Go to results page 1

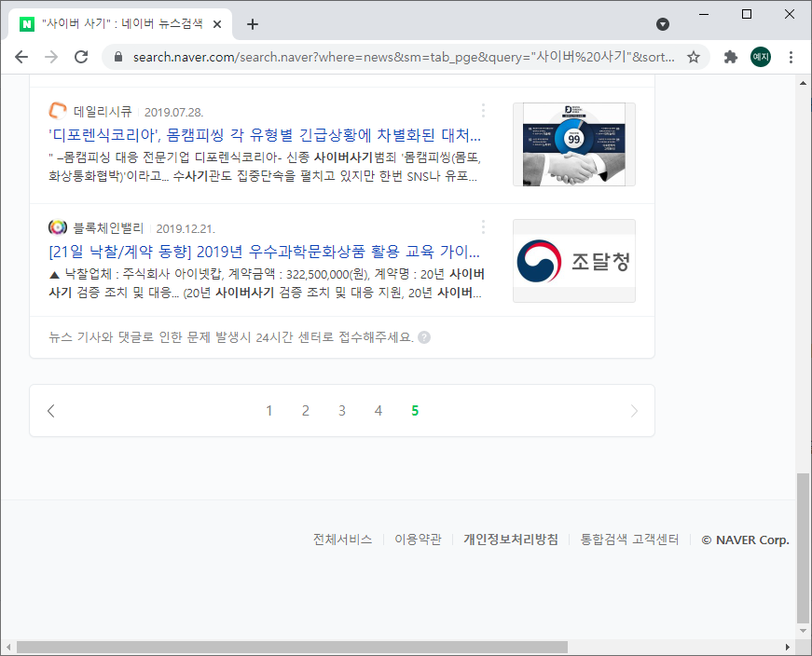click(x=269, y=411)
